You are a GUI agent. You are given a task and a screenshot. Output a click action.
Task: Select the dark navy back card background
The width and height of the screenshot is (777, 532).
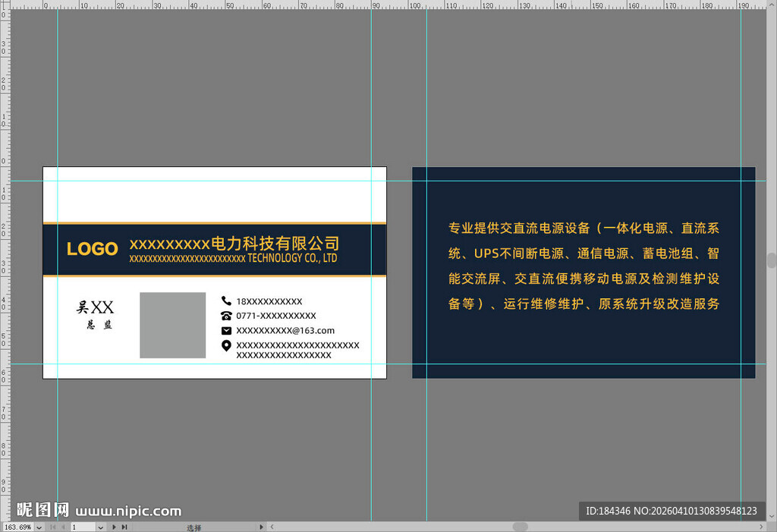pyautogui.click(x=584, y=272)
